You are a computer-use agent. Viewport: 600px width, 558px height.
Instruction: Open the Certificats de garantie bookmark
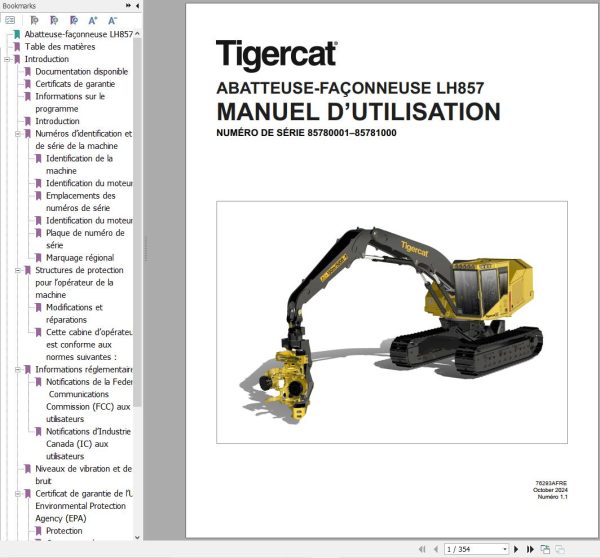(x=75, y=84)
